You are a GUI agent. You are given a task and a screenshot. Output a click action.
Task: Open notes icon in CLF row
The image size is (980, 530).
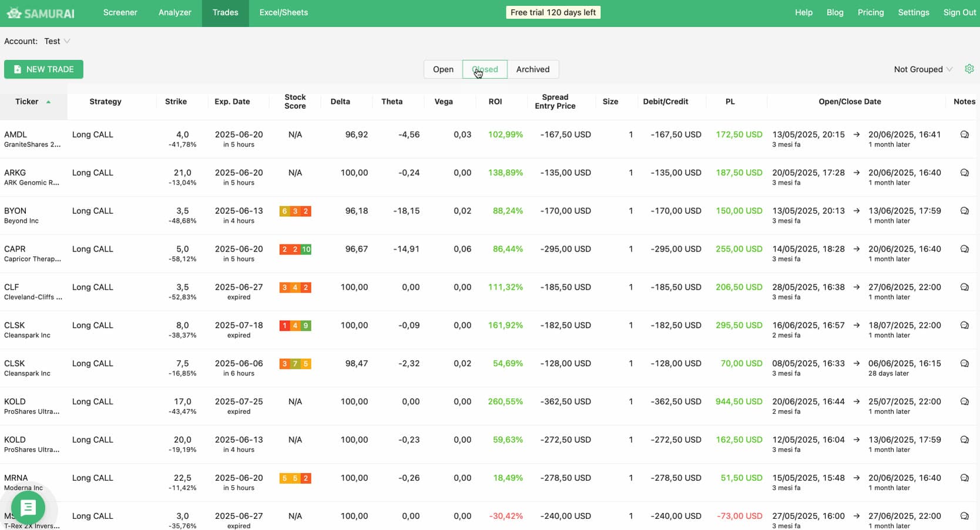(964, 287)
